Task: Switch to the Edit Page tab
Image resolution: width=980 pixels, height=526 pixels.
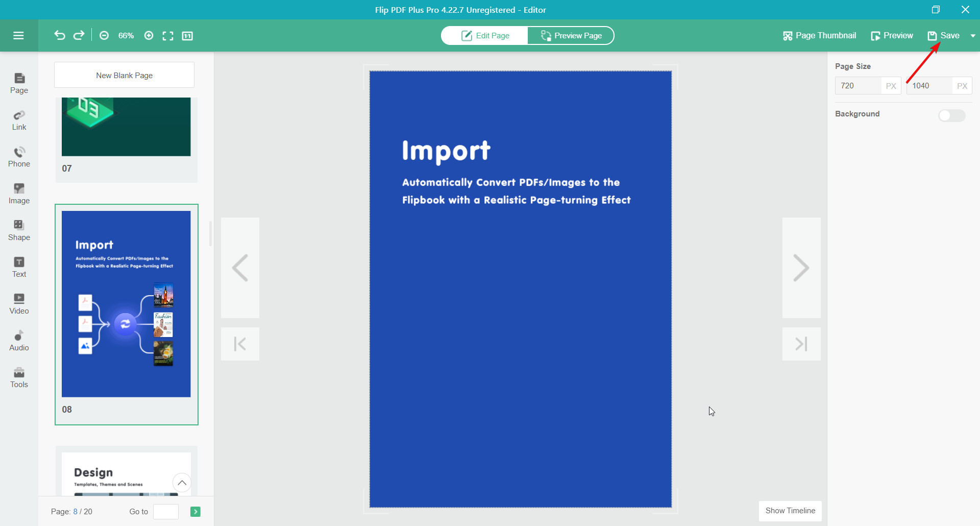Action: tap(485, 35)
